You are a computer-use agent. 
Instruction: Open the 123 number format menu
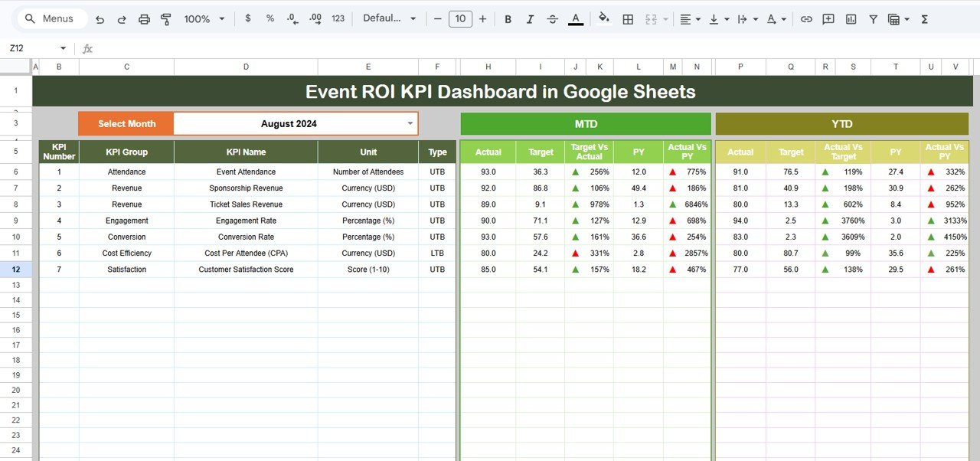coord(338,18)
